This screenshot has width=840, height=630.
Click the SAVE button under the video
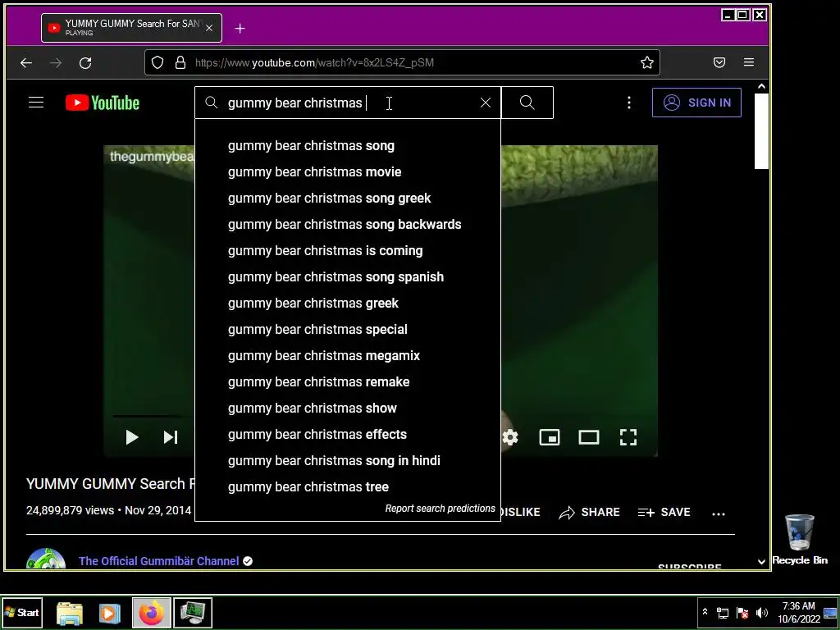[x=664, y=512]
